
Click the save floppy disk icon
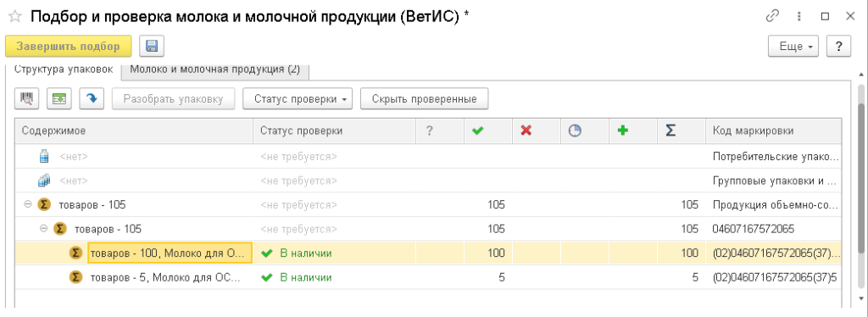point(152,47)
